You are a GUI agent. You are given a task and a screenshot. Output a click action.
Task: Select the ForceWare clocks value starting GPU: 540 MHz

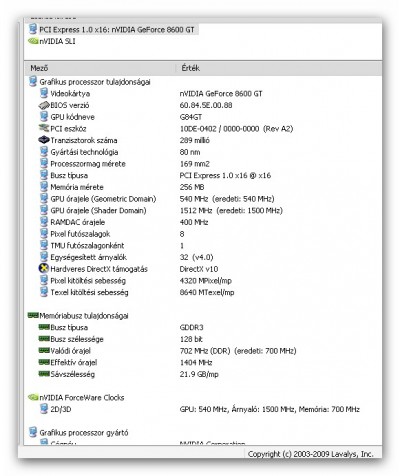point(270,409)
